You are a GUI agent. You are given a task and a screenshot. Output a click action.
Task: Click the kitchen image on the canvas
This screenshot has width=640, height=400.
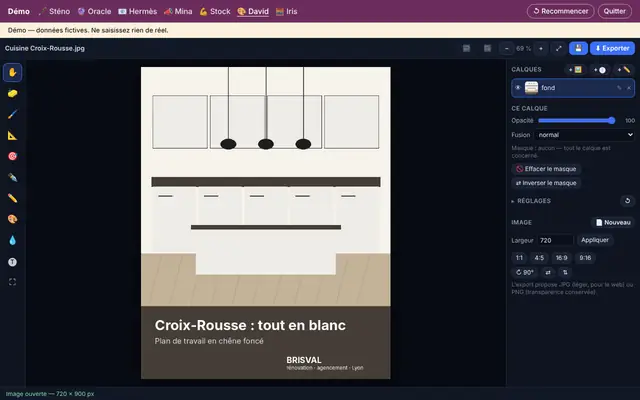click(x=266, y=223)
